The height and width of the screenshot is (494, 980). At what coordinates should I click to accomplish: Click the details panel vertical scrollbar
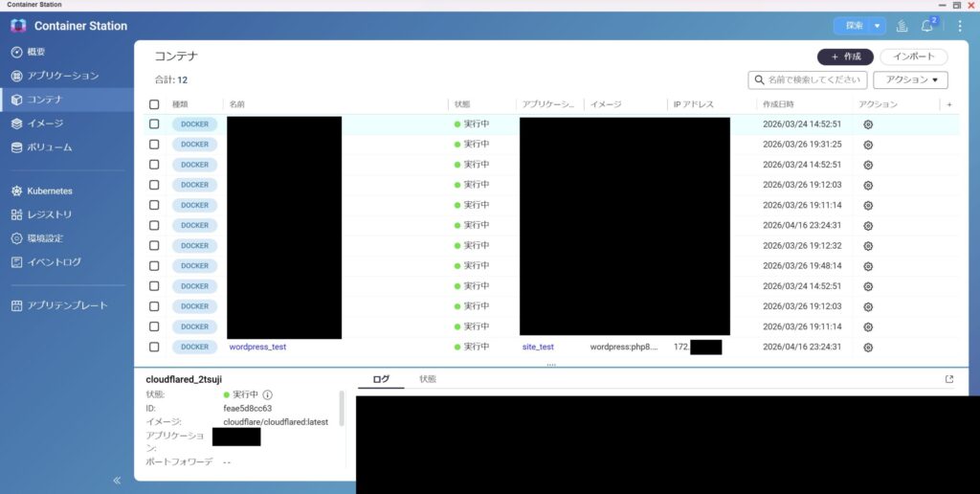pyautogui.click(x=342, y=409)
